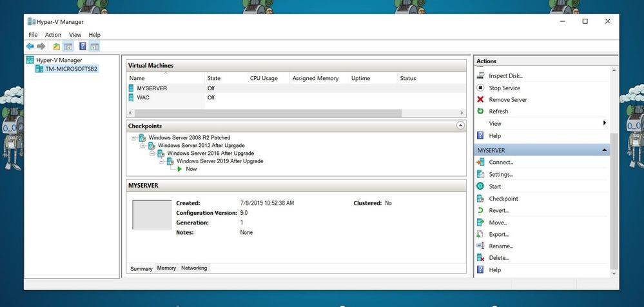The image size is (644, 307).
Task: Click the MYSERVER actions section header
Action: point(542,150)
